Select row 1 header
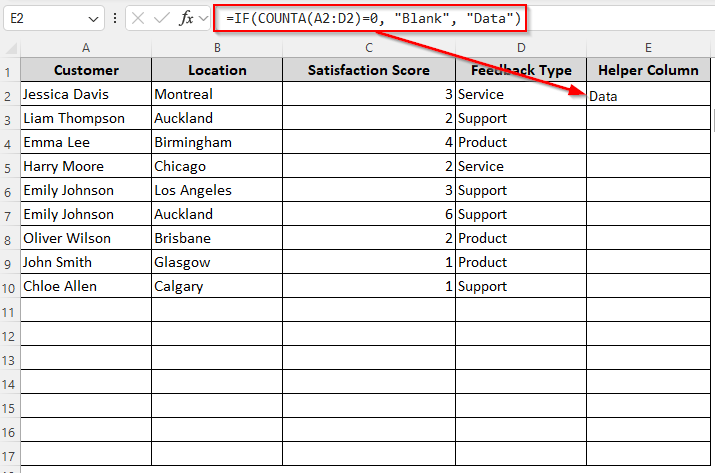 (10, 71)
